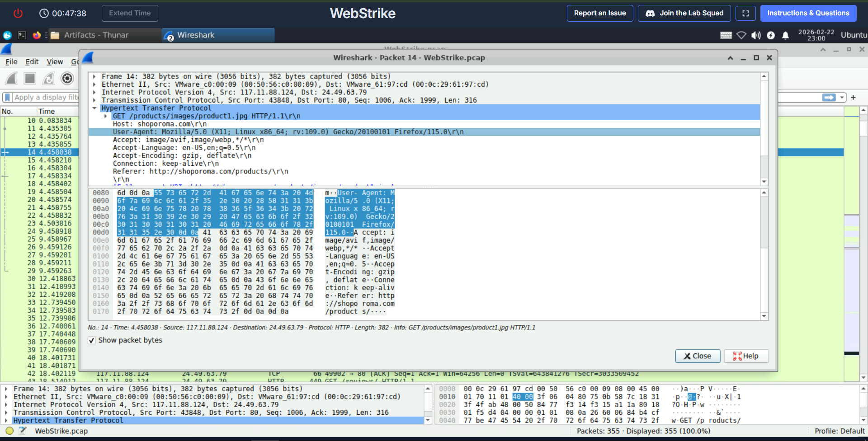Click the No. column header
This screenshot has height=441, width=868.
pyautogui.click(x=18, y=112)
